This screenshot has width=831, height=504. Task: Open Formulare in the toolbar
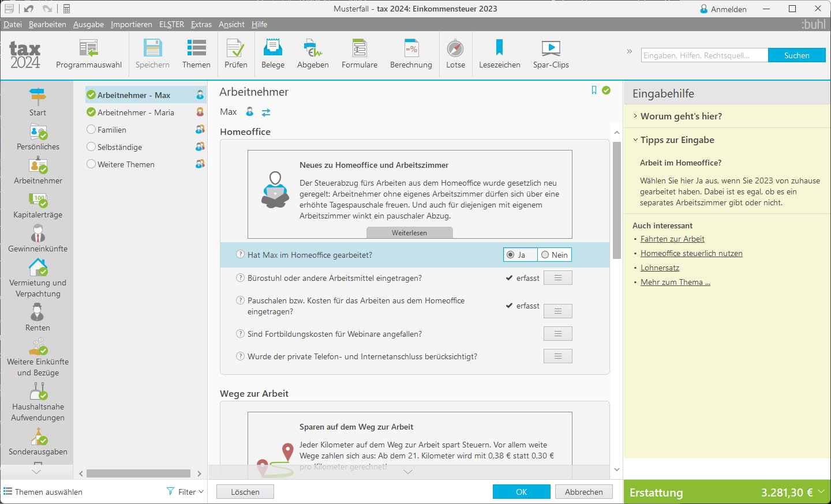coord(360,54)
